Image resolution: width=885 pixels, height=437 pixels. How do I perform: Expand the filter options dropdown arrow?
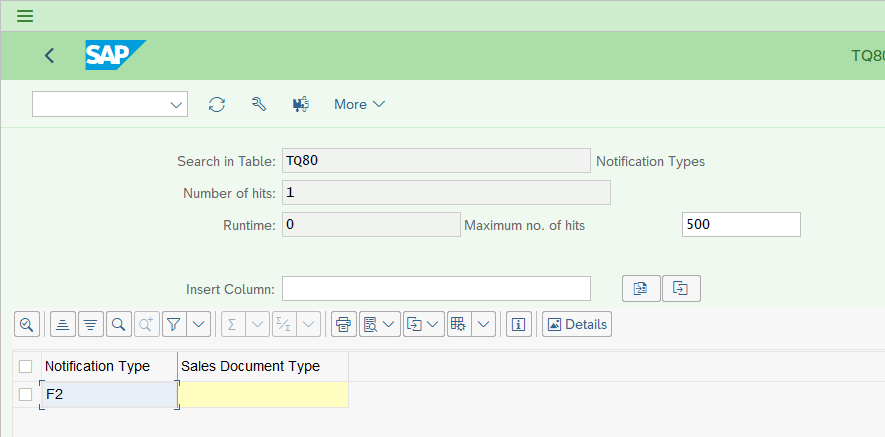pyautogui.click(x=198, y=324)
